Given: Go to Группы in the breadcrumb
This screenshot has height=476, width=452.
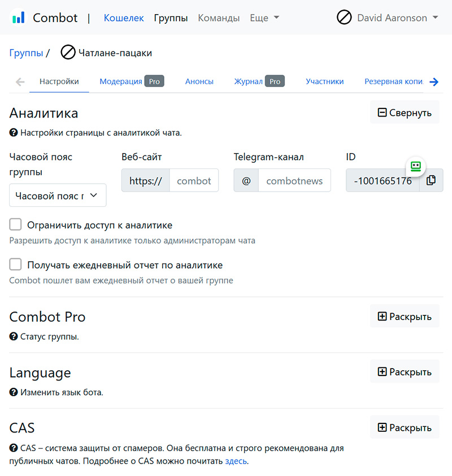Looking at the screenshot, I should tap(26, 53).
